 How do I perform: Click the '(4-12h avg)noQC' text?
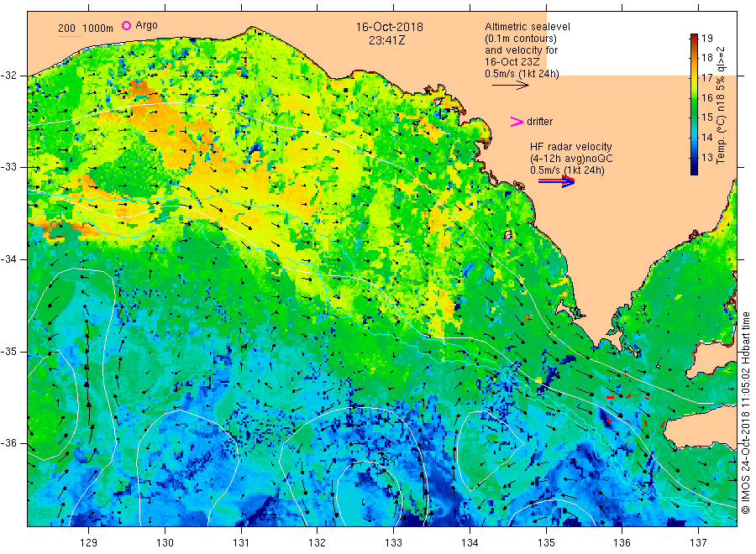click(571, 159)
